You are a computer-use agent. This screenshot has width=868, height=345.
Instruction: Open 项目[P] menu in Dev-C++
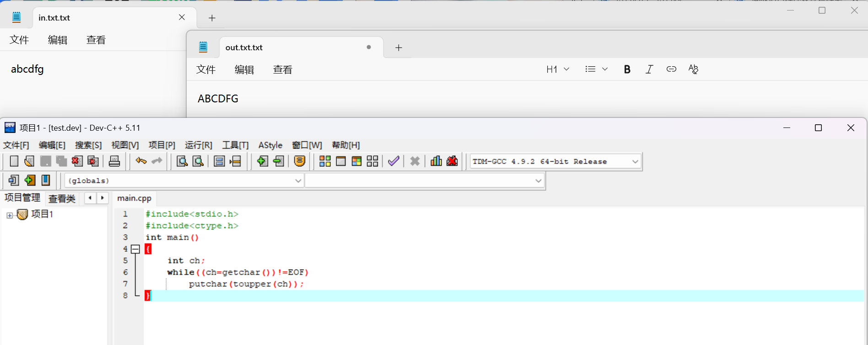[x=162, y=145]
